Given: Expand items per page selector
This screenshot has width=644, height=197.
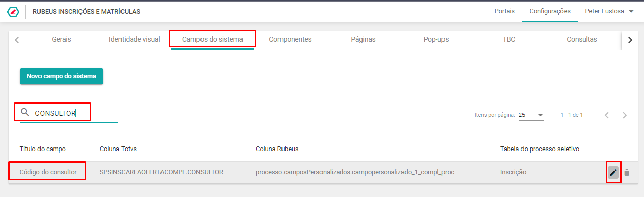Looking at the screenshot, I should tap(532, 115).
